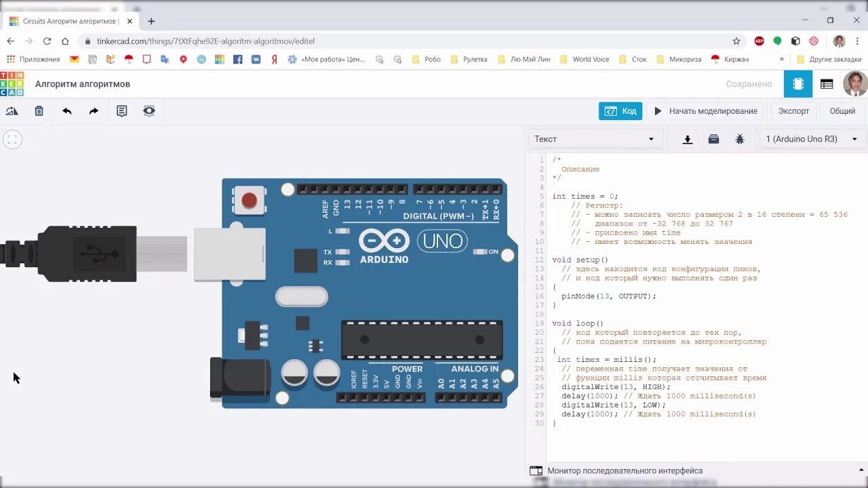Click code line digitalWrite(13, HIGH);
This screenshot has width=868, height=488.
tap(616, 387)
